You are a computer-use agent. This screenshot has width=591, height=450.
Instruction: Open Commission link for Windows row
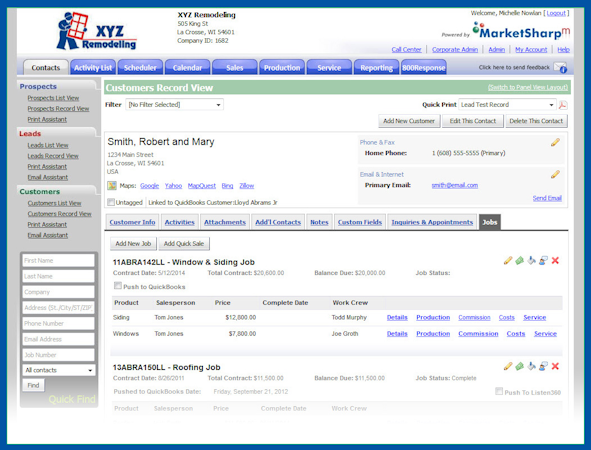(x=478, y=334)
